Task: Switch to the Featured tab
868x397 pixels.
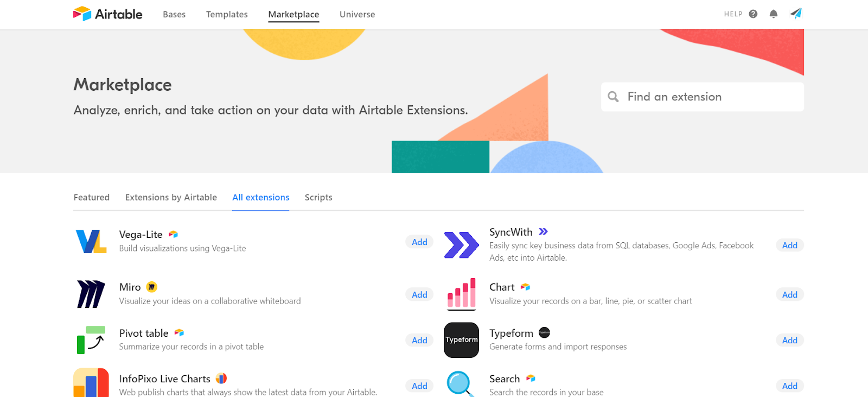Action: point(92,197)
